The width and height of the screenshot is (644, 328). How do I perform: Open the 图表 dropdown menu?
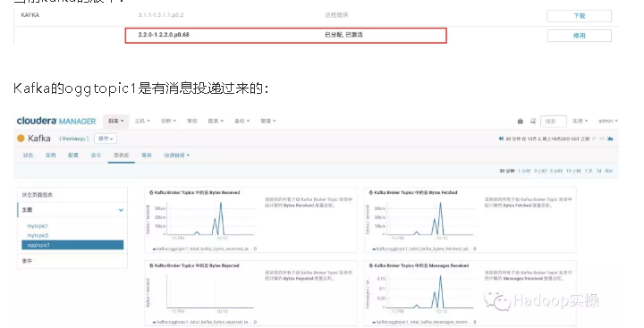(216, 122)
